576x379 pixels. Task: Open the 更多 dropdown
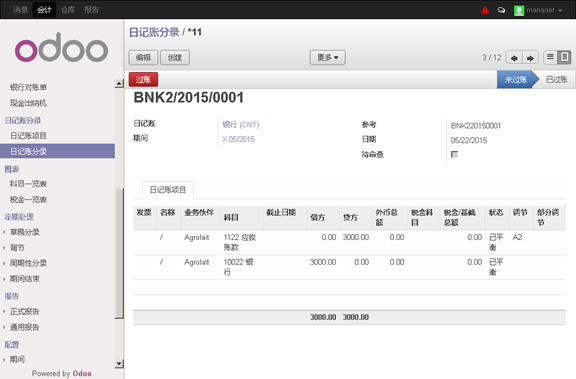click(x=327, y=58)
